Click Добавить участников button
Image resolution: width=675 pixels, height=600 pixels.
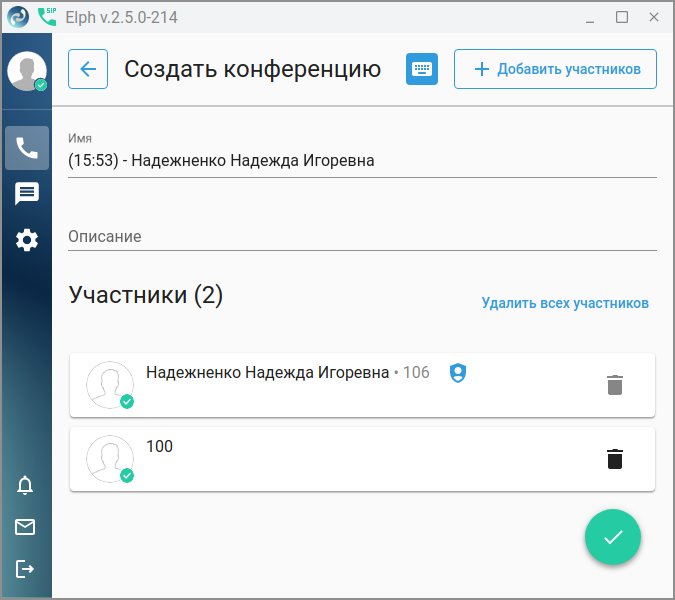[x=555, y=69]
